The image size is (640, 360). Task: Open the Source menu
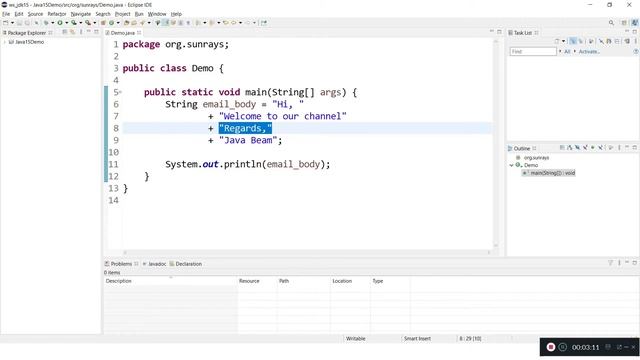tap(35, 14)
